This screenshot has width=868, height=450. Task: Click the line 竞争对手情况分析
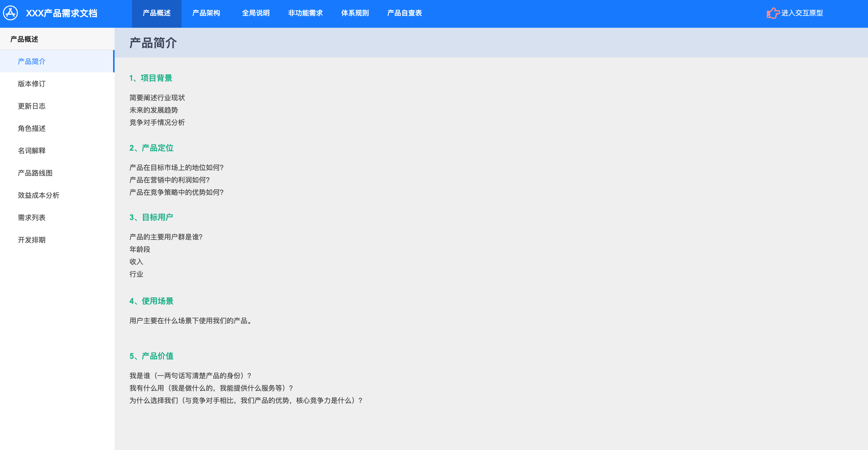[157, 122]
